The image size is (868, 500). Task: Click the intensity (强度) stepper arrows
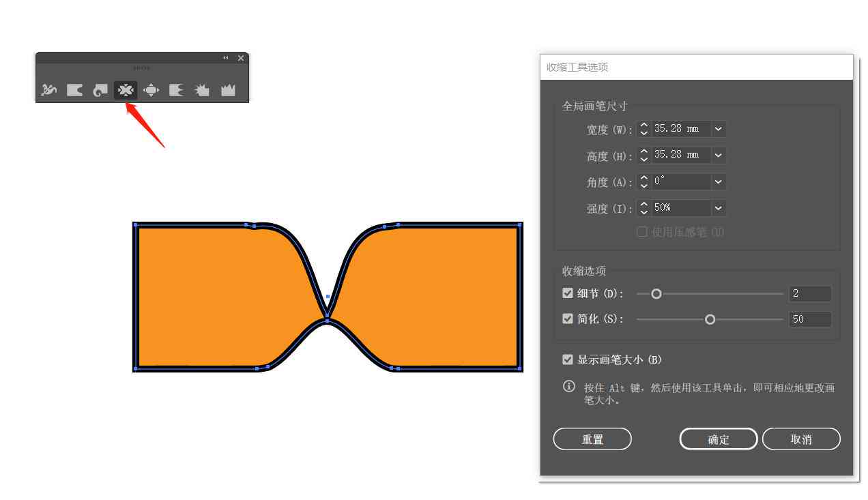click(643, 208)
